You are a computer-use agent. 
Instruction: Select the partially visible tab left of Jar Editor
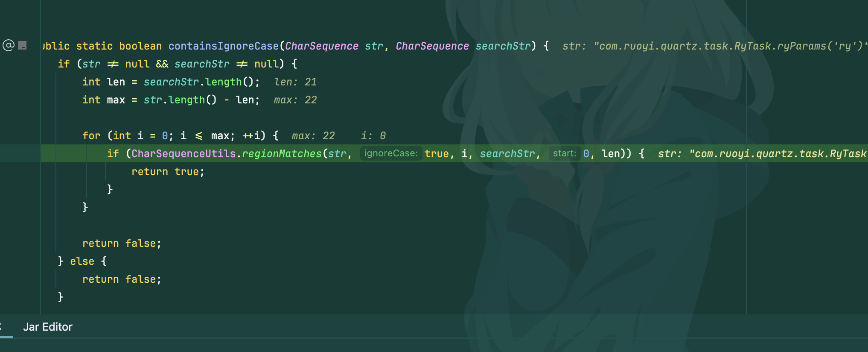tap(1, 327)
